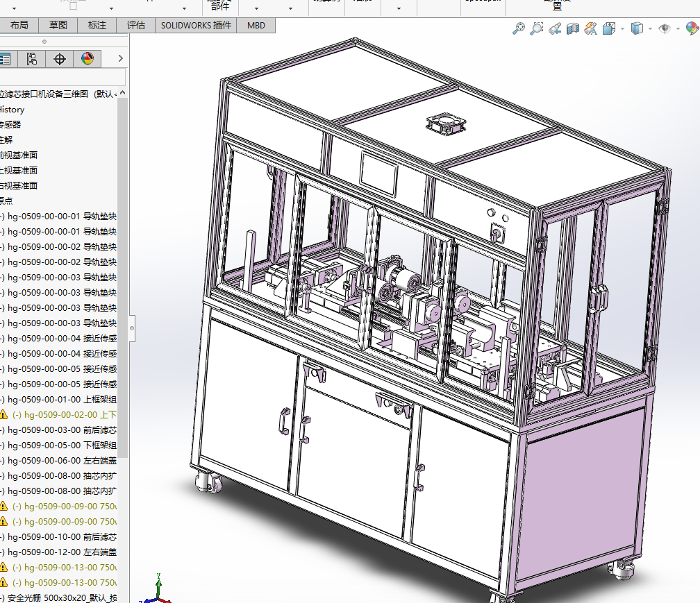Expand more panel tabs with the chevron

121,59
